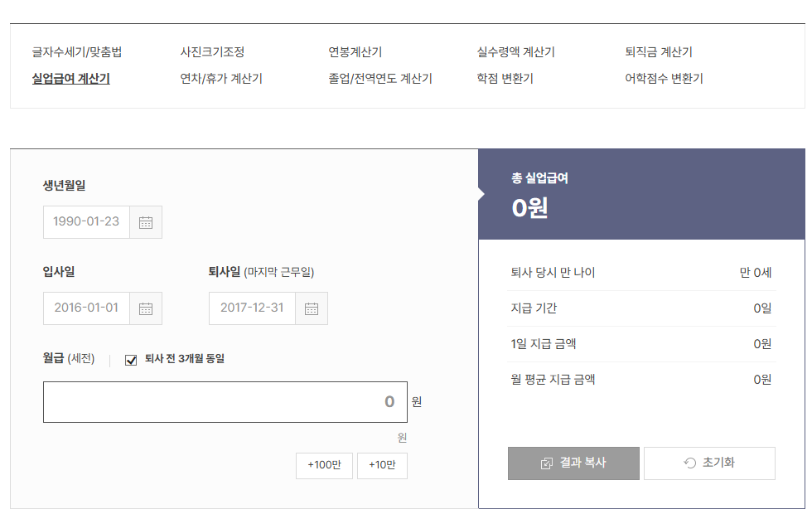The image size is (812, 519).
Task: Click the +100만 salary increment button
Action: [324, 465]
